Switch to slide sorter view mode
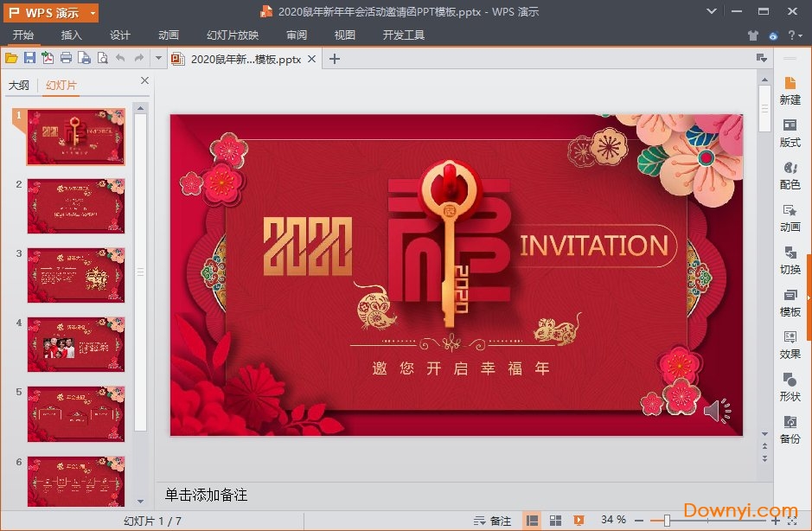This screenshot has height=531, width=812. (x=557, y=520)
